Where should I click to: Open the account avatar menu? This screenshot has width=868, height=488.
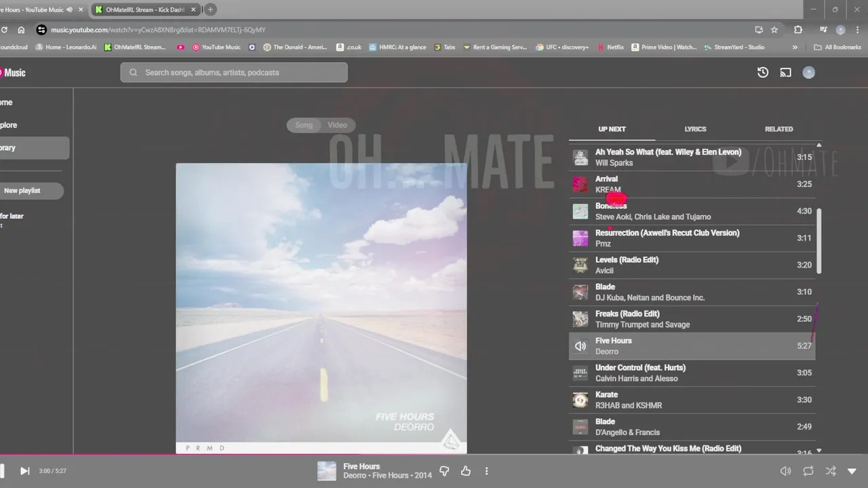pos(808,73)
